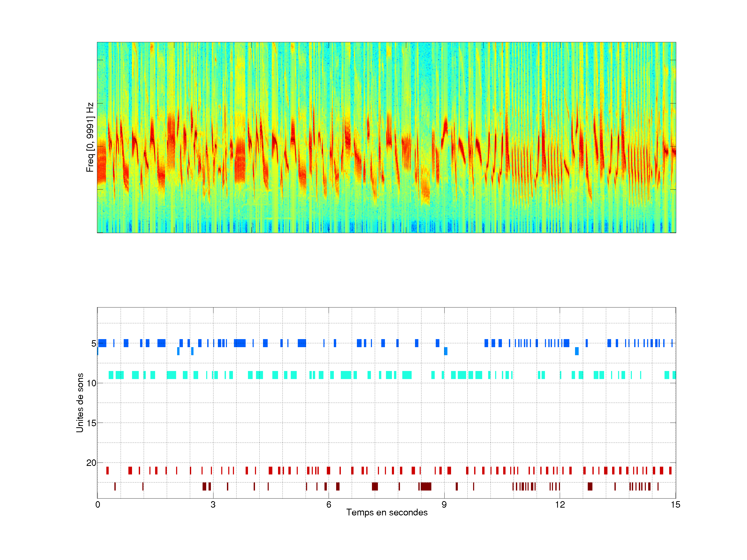Click the 'Temps en secondes' x-axis label

(x=387, y=512)
